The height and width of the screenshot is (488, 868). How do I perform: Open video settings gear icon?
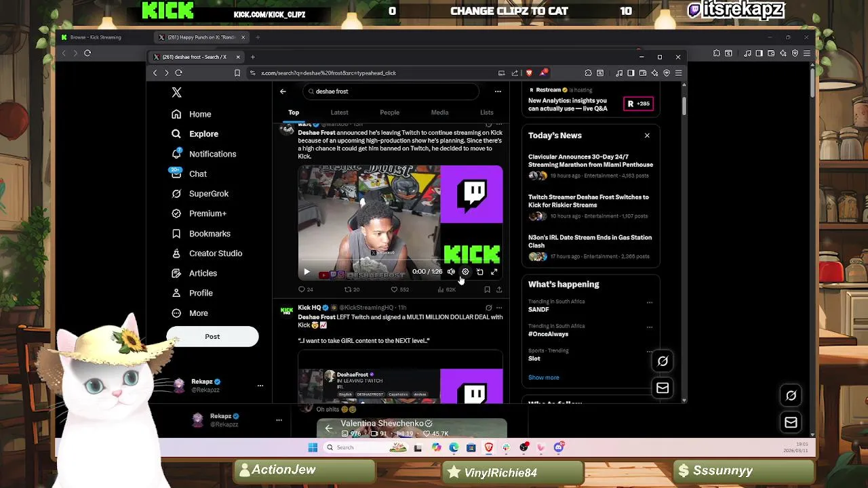coord(465,272)
